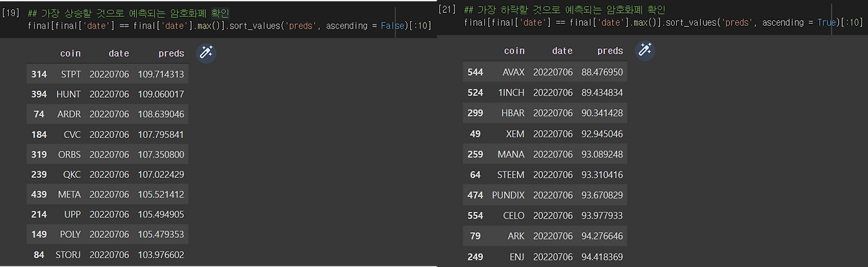Click the META coin cell
Image resolution: width=868 pixels, height=267 pixels.
(x=69, y=194)
